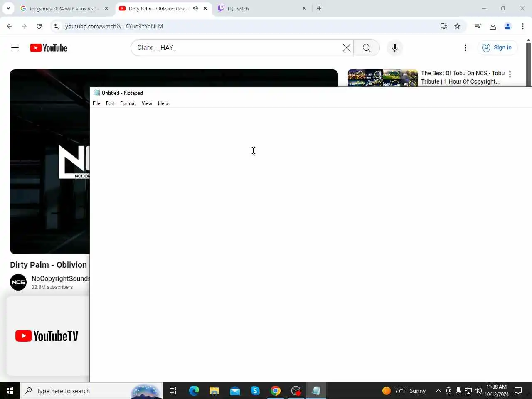532x399 pixels.
Task: Launch Microsoft Edge from taskbar
Action: (x=194, y=391)
